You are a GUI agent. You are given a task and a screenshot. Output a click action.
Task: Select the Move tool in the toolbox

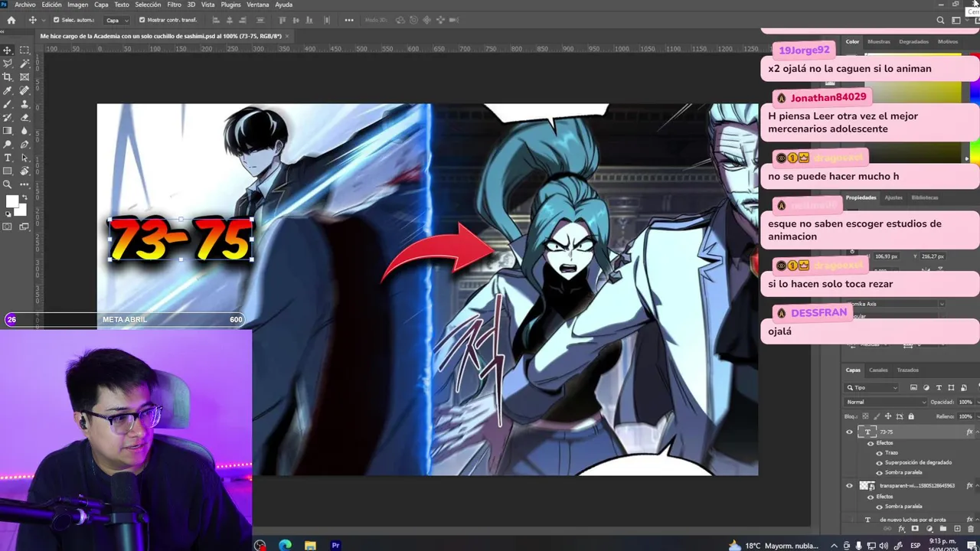[x=7, y=50]
